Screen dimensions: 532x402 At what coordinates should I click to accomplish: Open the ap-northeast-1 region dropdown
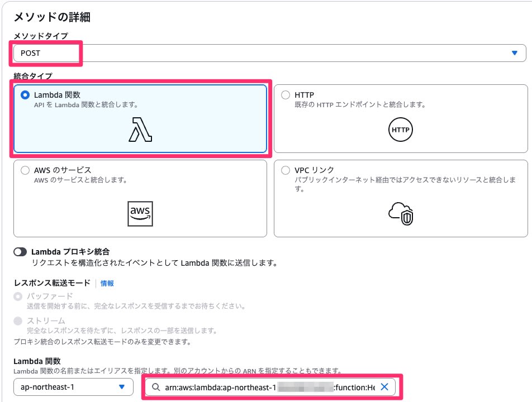(x=73, y=386)
